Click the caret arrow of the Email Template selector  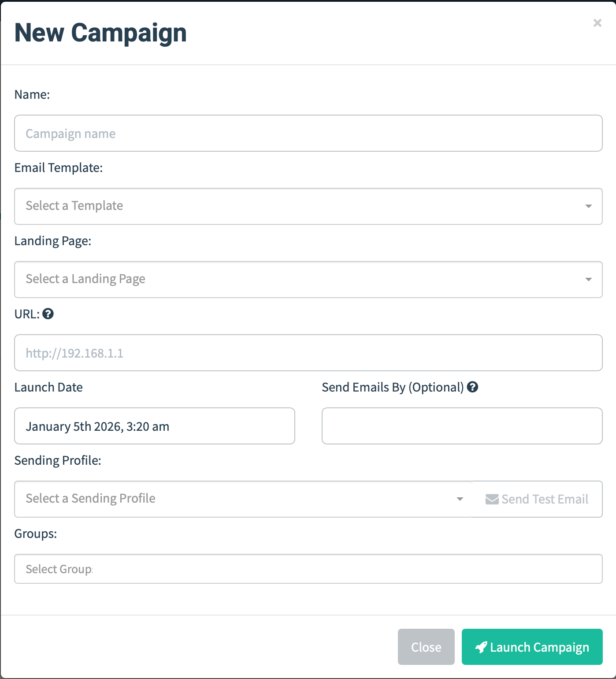click(588, 206)
